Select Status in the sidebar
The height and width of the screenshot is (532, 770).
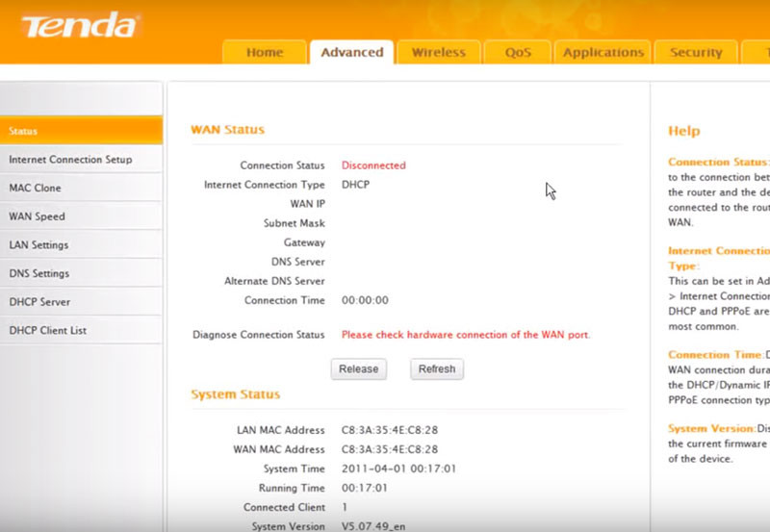click(81, 131)
